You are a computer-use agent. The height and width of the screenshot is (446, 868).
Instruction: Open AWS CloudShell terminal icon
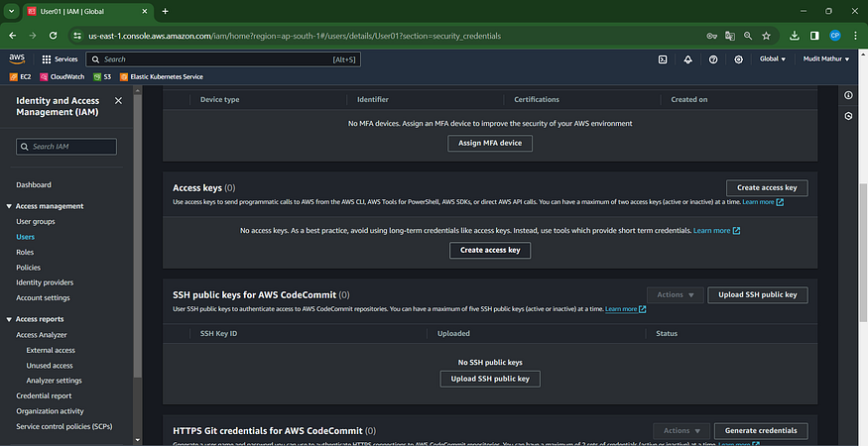click(x=663, y=59)
